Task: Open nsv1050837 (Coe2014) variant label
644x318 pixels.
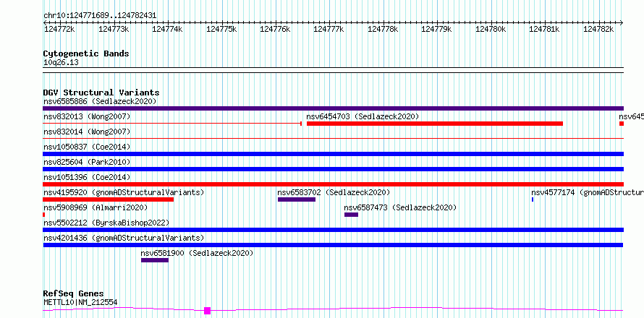Action: (x=87, y=147)
